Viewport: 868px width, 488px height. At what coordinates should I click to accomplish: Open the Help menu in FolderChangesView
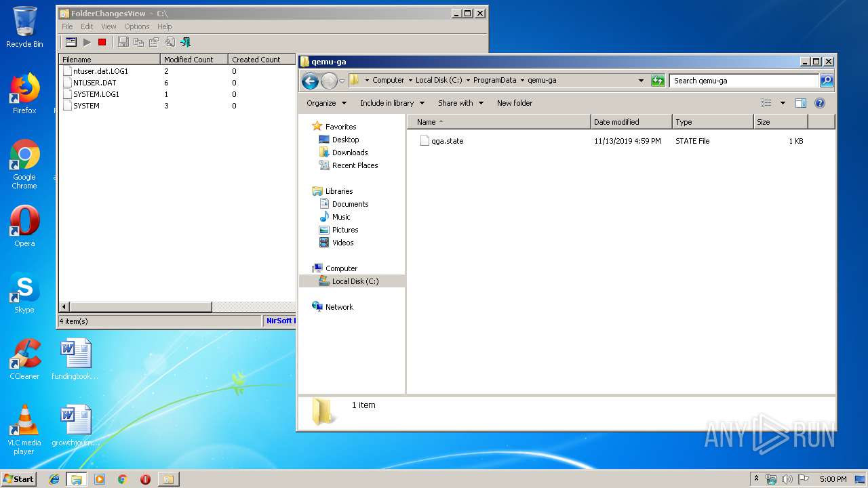pyautogui.click(x=165, y=26)
